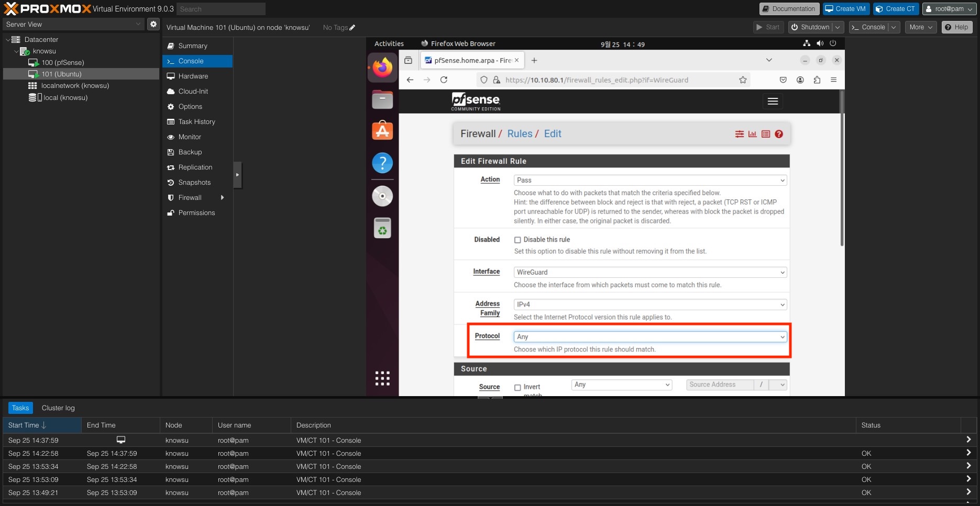
Task: Open Firefox extensions icon
Action: click(x=817, y=80)
